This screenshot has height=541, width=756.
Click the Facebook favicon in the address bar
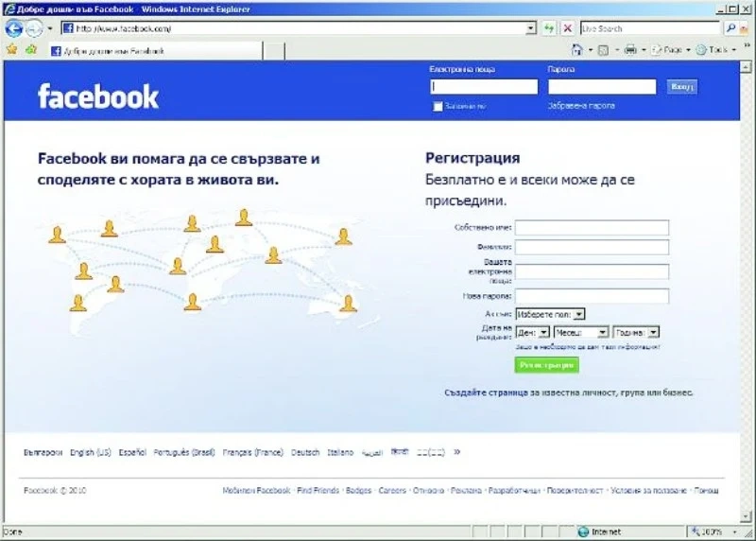[68, 28]
